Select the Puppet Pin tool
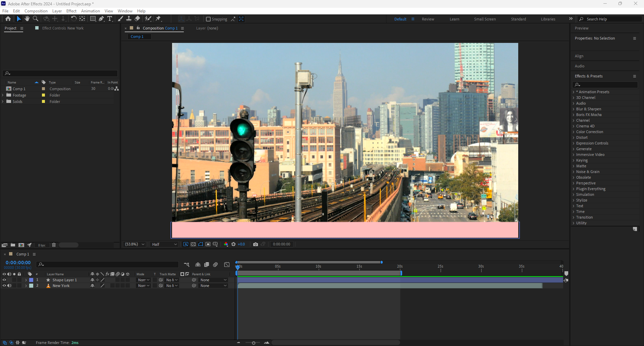The width and height of the screenshot is (644, 346). coord(158,19)
